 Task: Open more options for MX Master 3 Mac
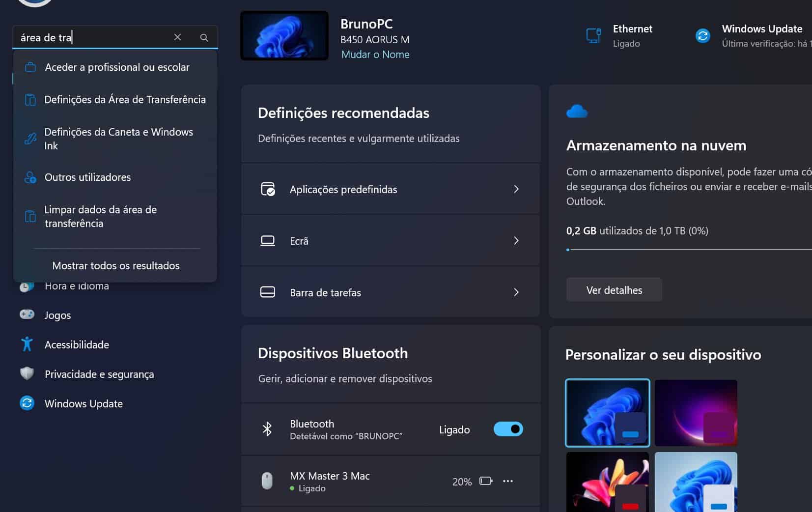508,481
